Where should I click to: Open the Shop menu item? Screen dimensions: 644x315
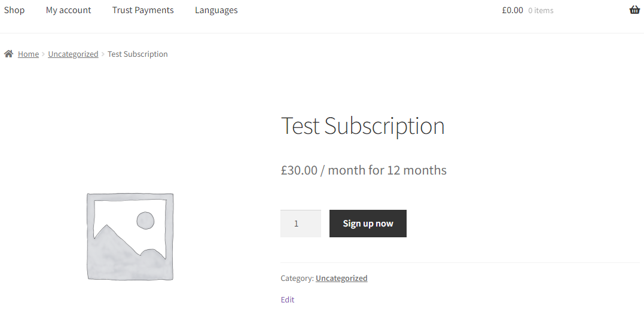coord(14,10)
